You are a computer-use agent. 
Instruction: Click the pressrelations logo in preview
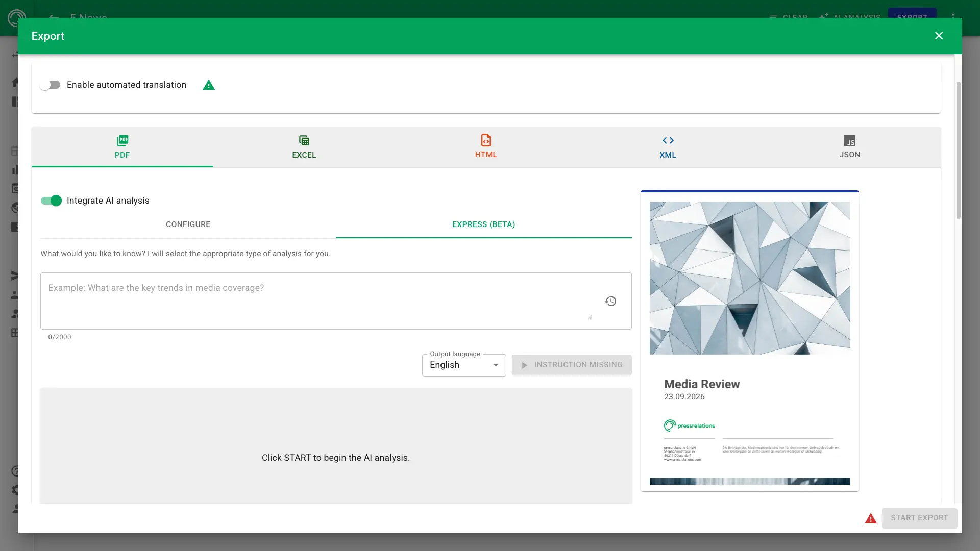(689, 425)
